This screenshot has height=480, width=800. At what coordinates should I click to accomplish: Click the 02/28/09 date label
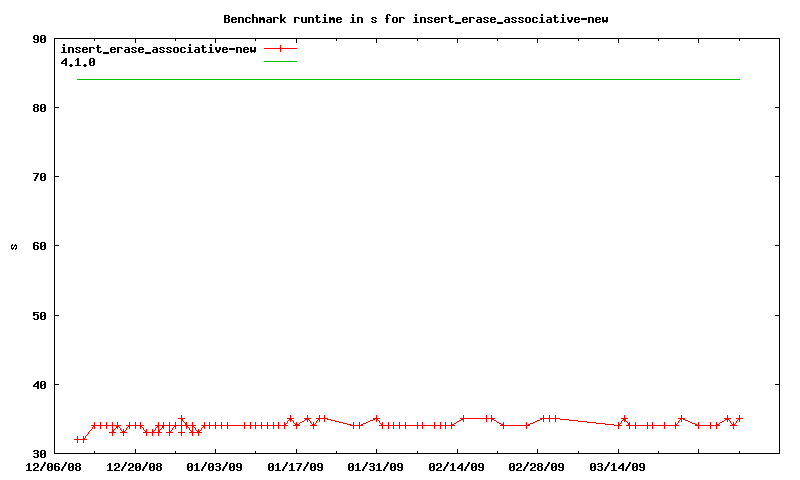tap(537, 466)
